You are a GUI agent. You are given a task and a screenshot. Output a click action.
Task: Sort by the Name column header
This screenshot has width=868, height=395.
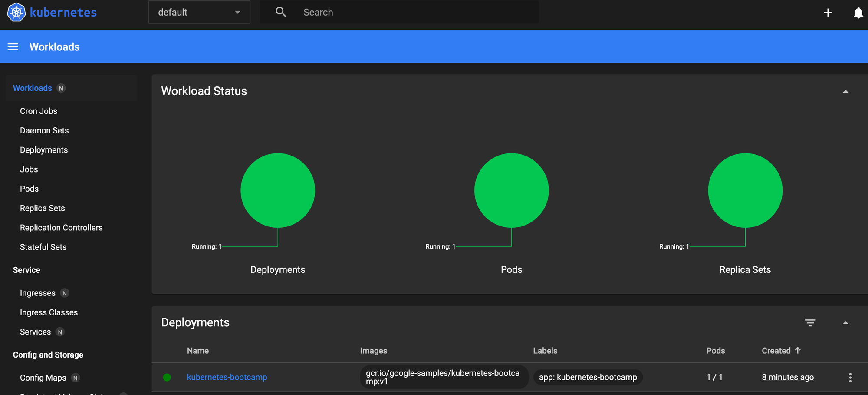point(198,351)
